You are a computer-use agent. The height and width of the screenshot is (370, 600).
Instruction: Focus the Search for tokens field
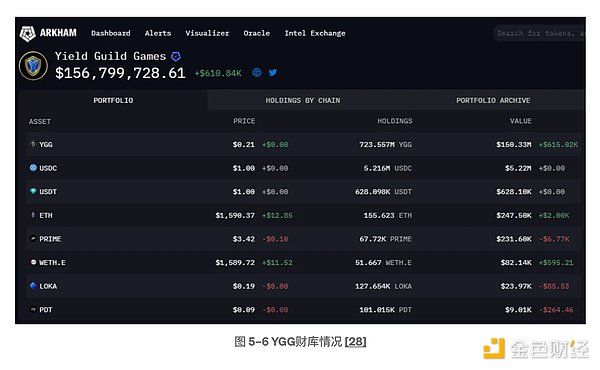(540, 33)
